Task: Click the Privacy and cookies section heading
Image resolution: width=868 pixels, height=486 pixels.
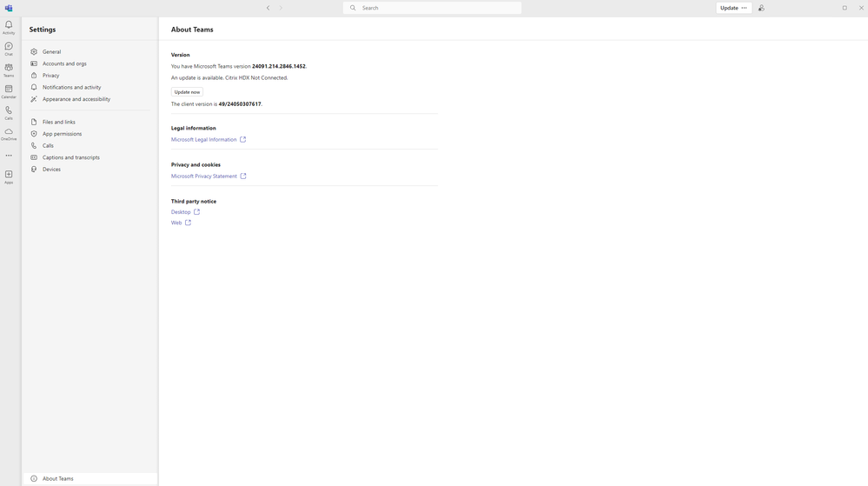Action: [195, 164]
